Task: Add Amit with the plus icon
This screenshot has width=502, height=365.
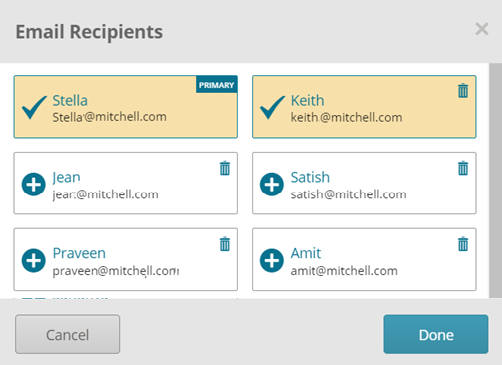Action: click(x=272, y=260)
